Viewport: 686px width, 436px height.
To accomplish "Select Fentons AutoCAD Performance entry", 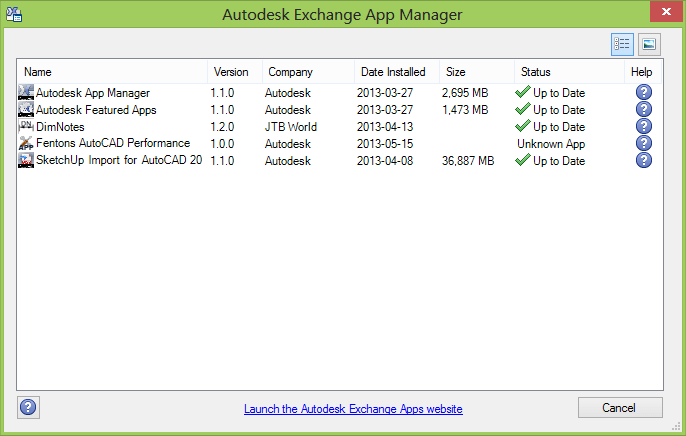I will pos(340,144).
